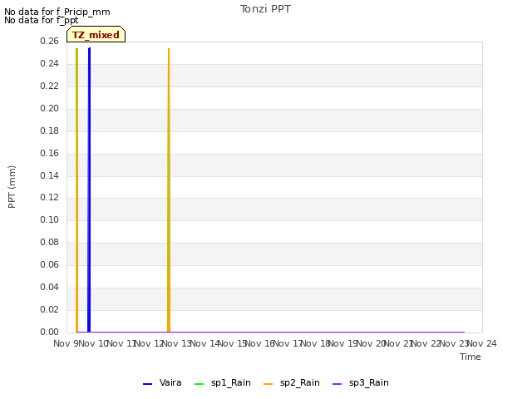Click the Nov 20 x-axis tick label
The width and height of the screenshot is (532, 399).
[x=371, y=343]
